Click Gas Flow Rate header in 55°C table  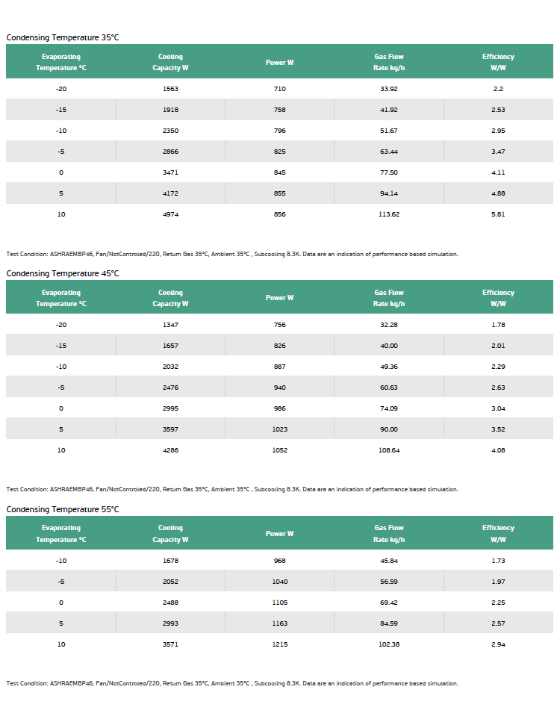[389, 533]
